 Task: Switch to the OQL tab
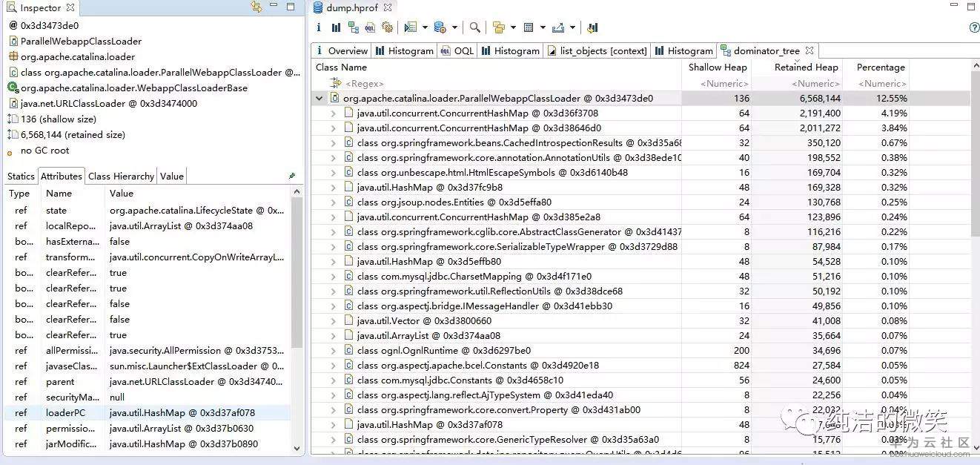click(x=457, y=50)
